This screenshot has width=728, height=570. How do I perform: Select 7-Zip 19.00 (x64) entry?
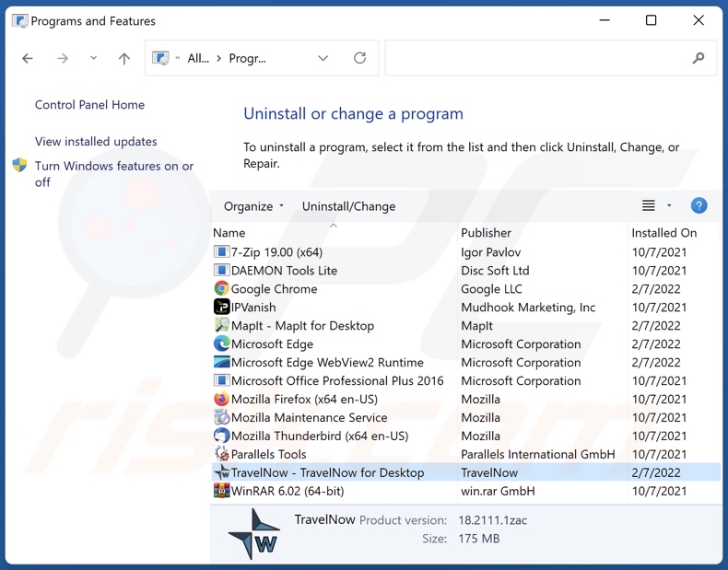276,252
